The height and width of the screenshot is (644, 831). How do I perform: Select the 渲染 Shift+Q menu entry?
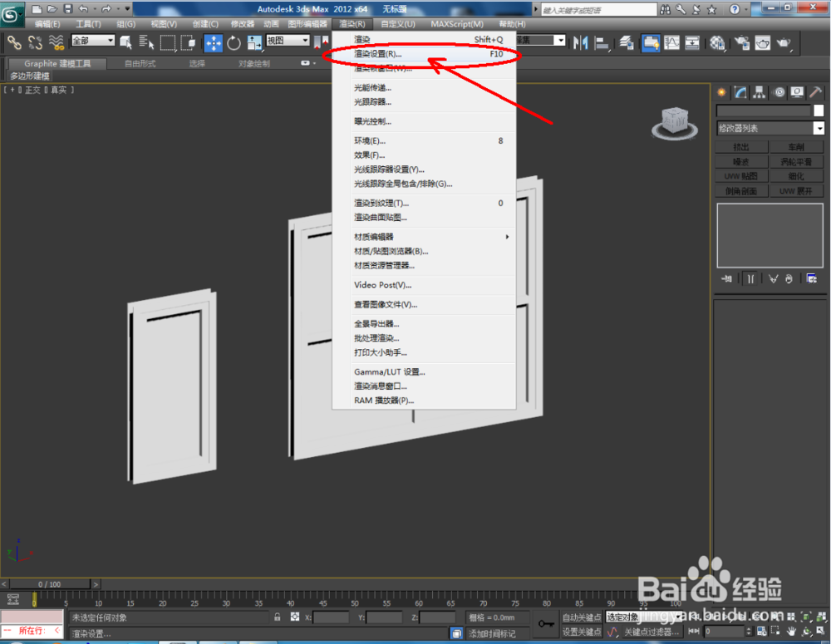(424, 39)
